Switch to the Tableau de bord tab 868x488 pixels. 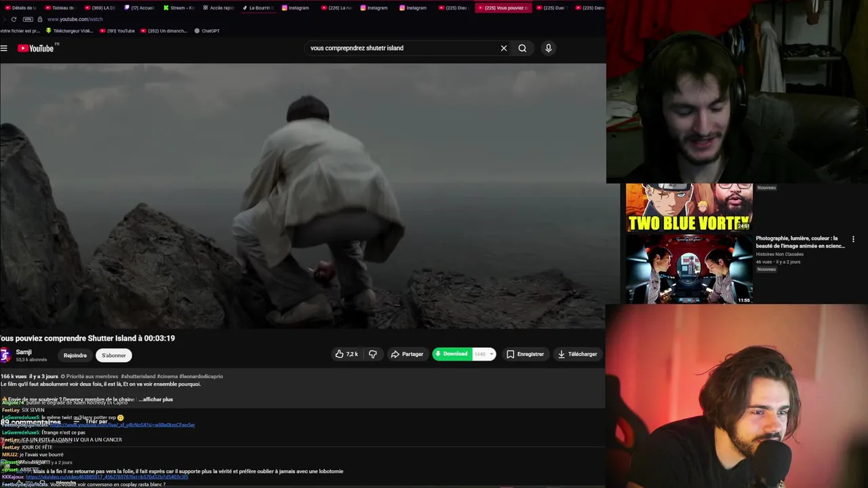[61, 8]
